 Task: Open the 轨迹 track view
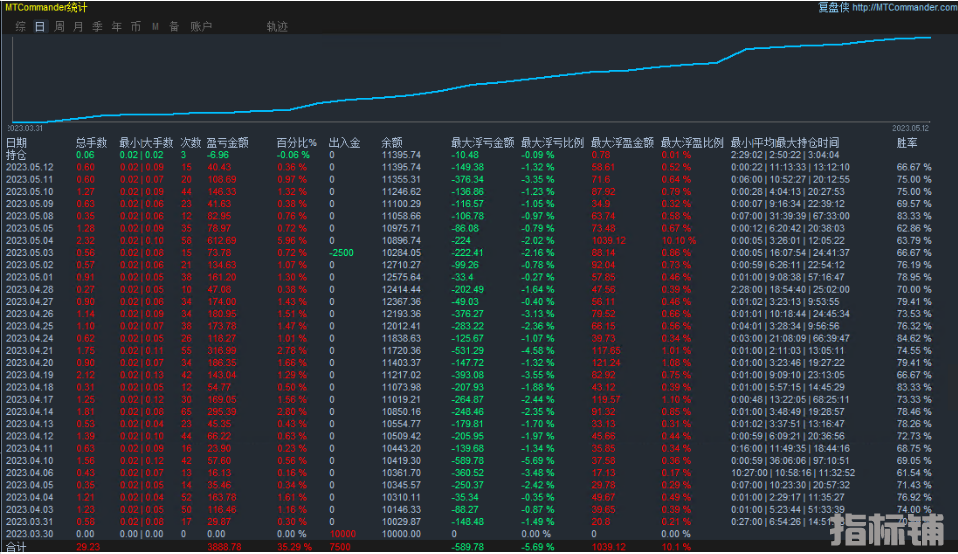click(277, 26)
